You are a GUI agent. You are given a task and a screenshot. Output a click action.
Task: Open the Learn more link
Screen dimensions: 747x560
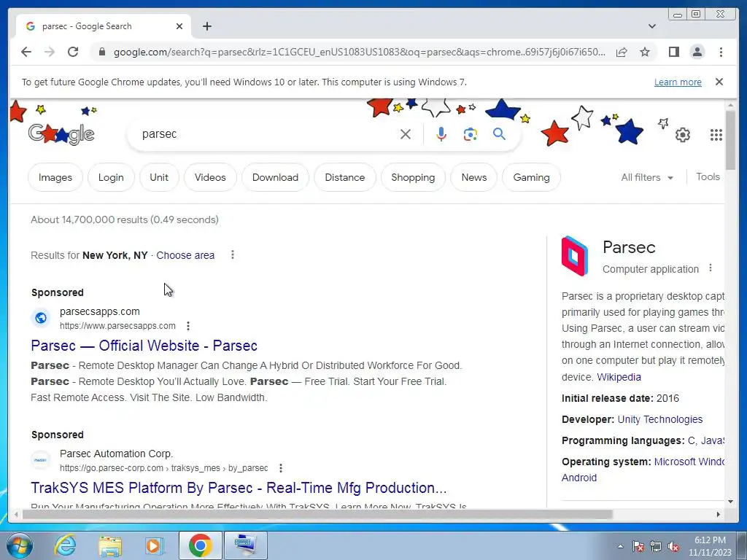(678, 82)
